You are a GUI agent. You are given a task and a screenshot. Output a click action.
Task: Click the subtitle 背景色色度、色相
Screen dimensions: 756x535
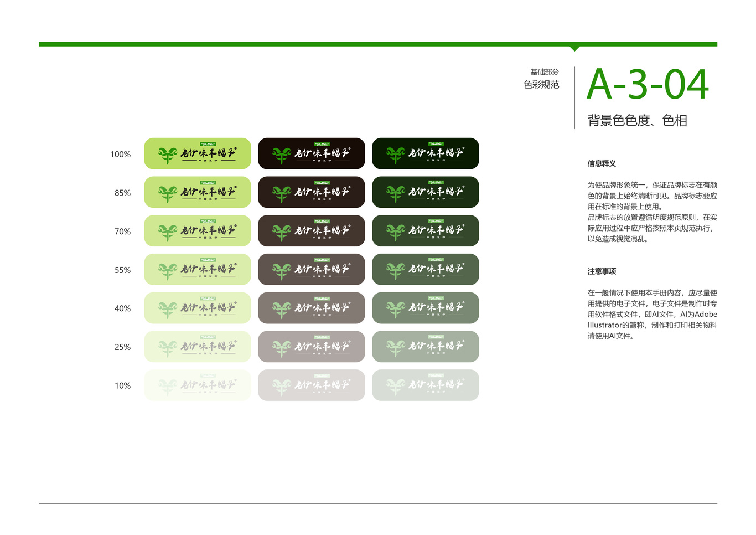tap(638, 121)
